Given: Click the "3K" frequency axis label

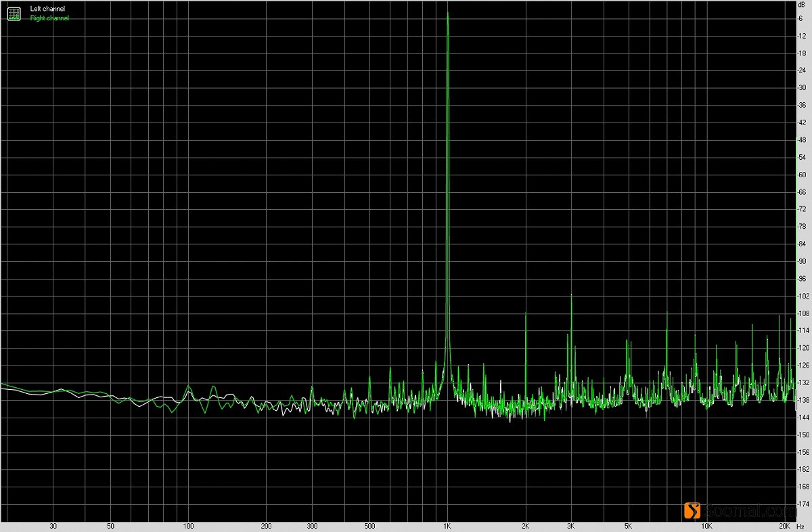Looking at the screenshot, I should (570, 526).
